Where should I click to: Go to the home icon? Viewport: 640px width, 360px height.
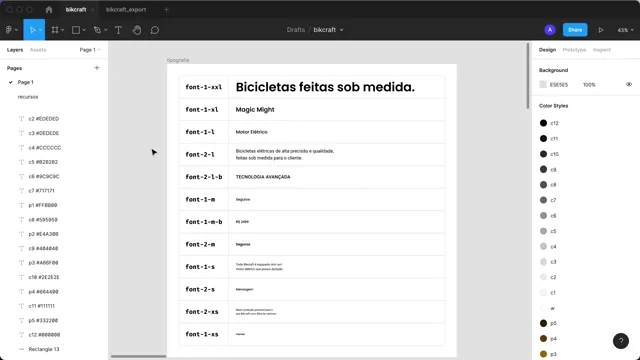click(49, 9)
